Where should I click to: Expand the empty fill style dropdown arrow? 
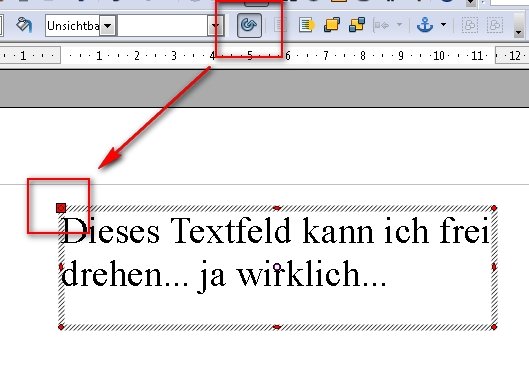(215, 26)
